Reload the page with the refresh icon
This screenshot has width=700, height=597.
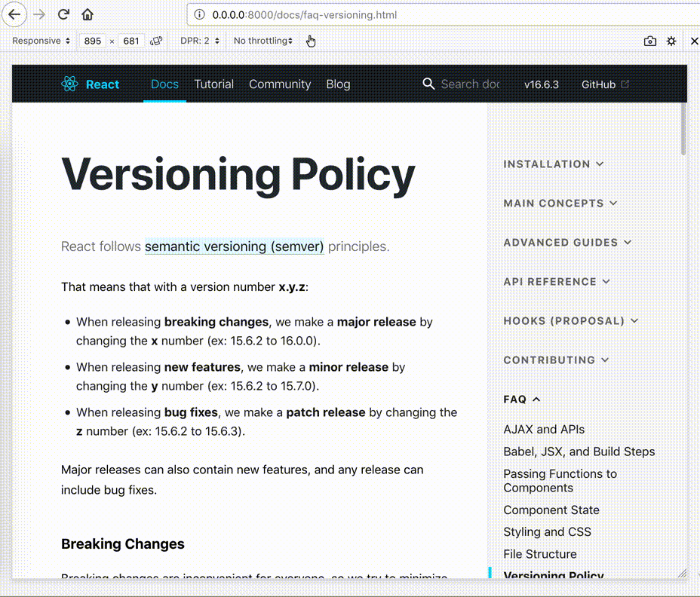pos(63,15)
